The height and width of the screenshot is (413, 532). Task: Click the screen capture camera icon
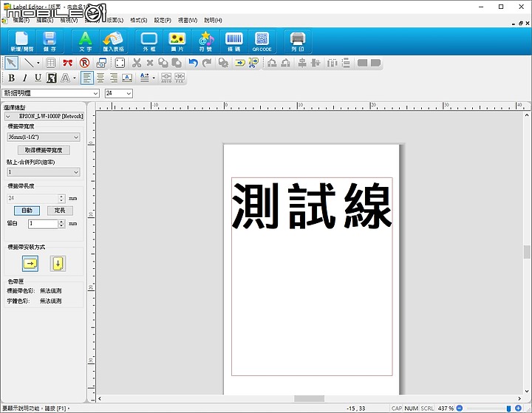(x=101, y=63)
